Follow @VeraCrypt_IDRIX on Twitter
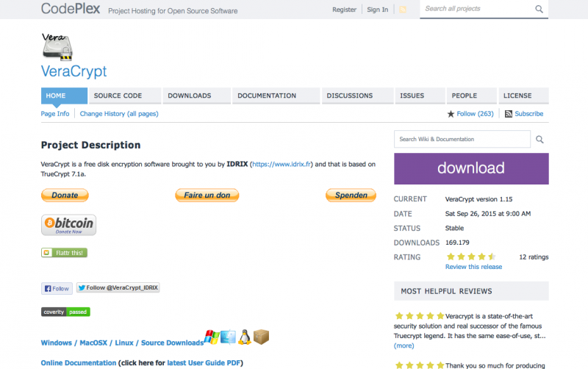The image size is (588, 369). coord(118,288)
